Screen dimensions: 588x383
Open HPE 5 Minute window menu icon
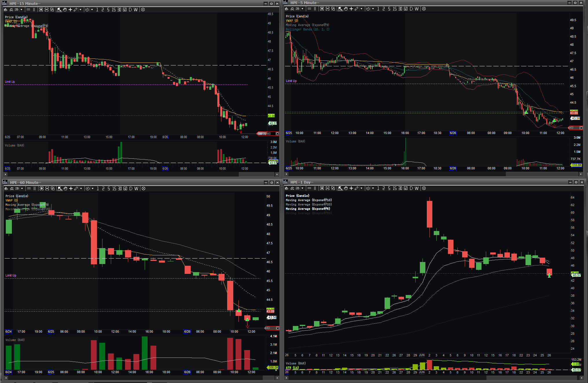pos(286,3)
